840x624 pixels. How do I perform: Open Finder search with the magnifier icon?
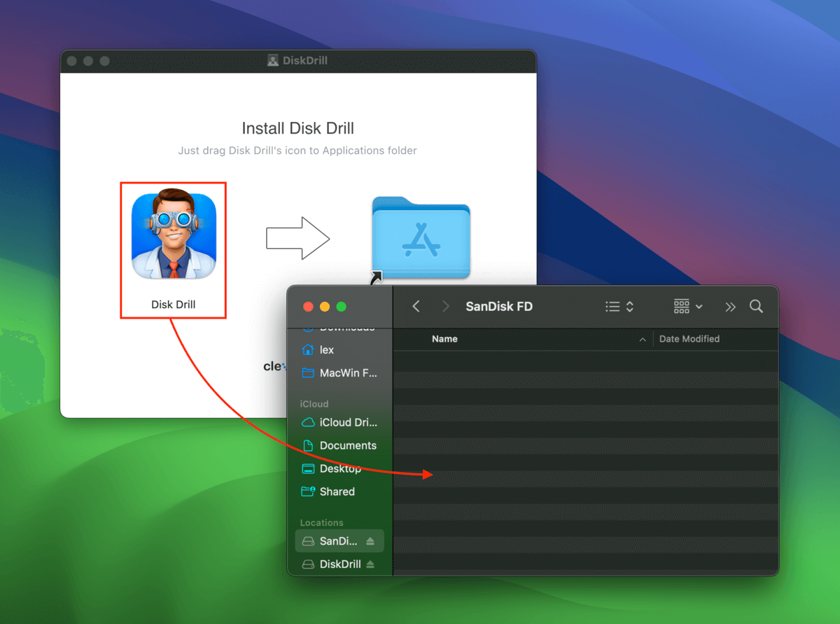click(756, 307)
